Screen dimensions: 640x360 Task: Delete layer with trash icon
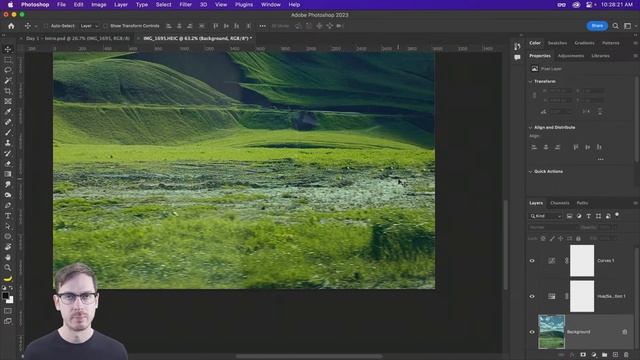pos(626,355)
